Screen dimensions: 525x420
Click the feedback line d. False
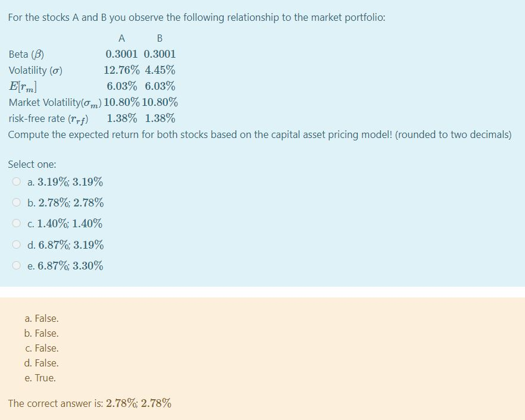(x=42, y=363)
